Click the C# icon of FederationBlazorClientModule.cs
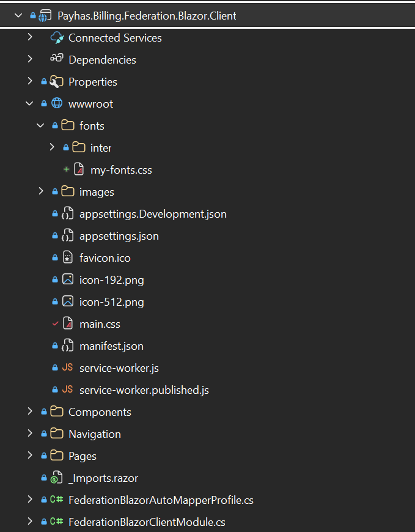415x532 pixels. 57,522
